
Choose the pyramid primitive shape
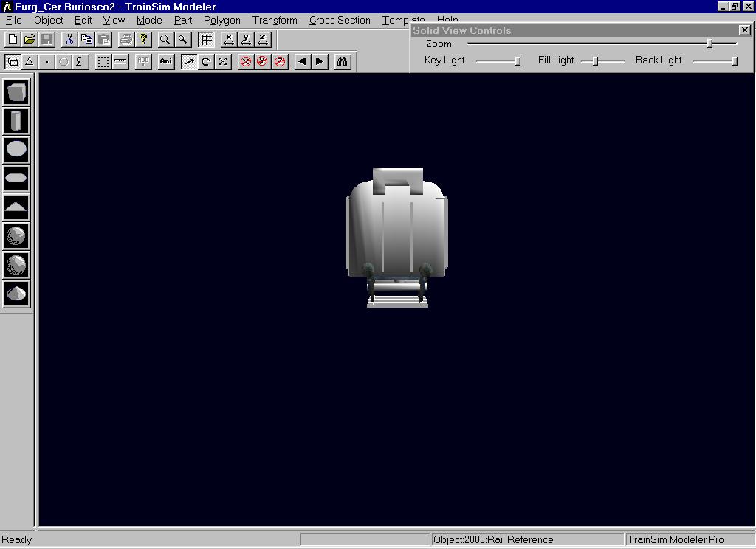16,207
